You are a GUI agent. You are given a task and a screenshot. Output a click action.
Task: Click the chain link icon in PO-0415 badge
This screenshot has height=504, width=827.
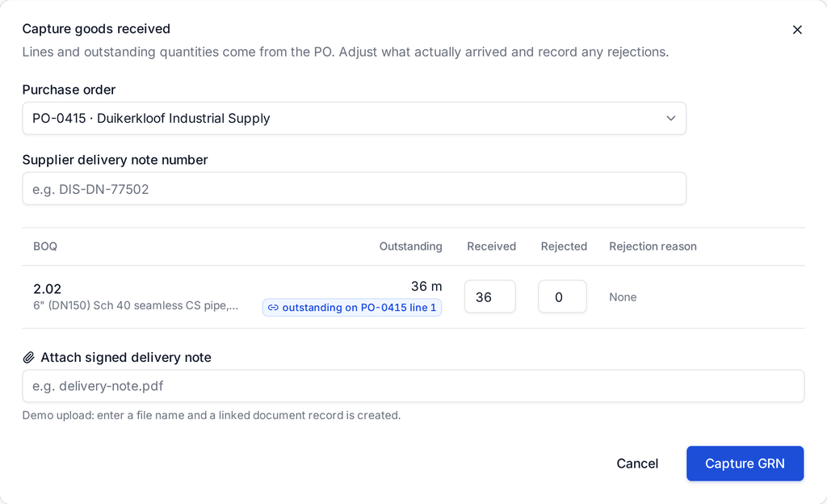[273, 308]
